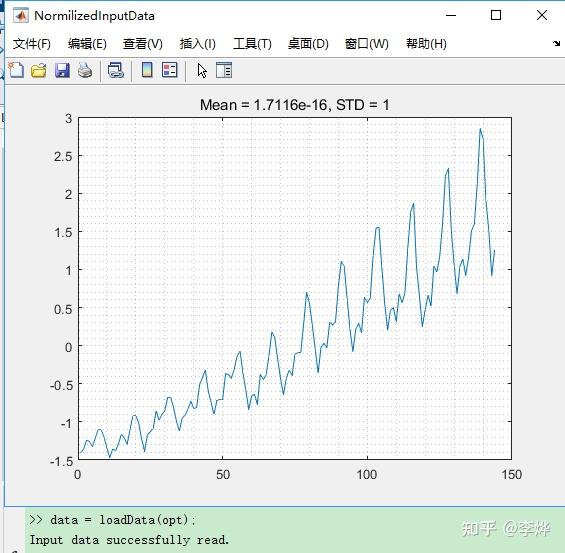Insert a colorbar via its toolbar icon
The image size is (565, 553).
tap(147, 70)
